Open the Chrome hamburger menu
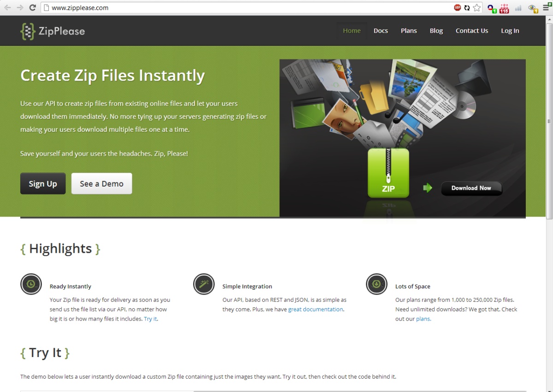 pos(547,7)
